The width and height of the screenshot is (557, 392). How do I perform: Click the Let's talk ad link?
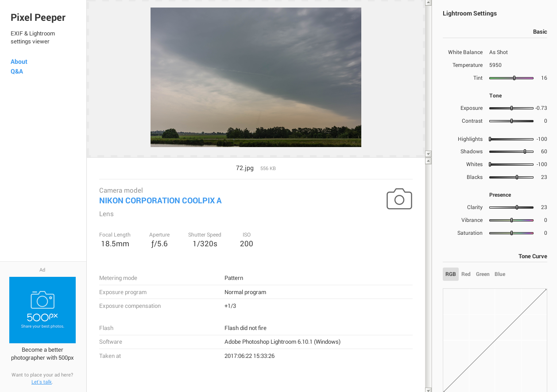42,382
